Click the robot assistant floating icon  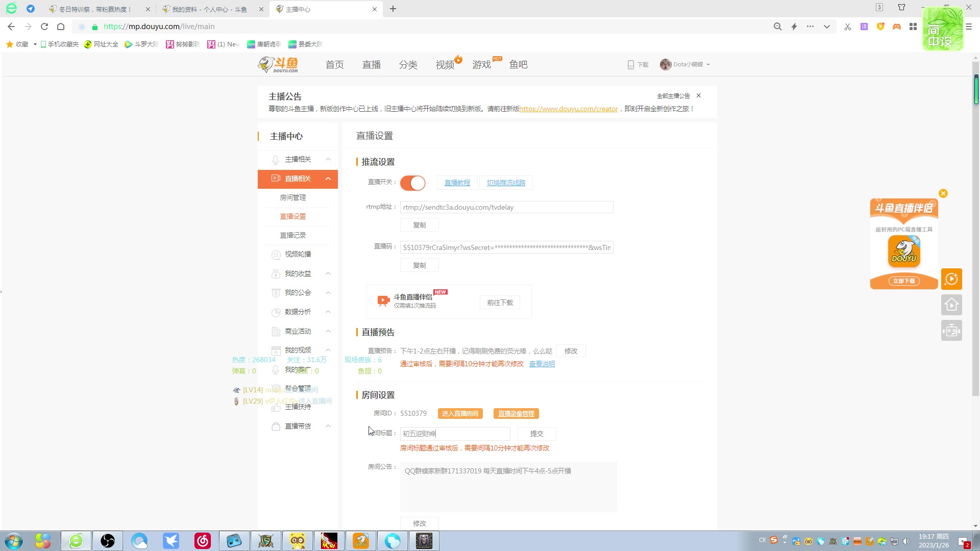pos(951,330)
